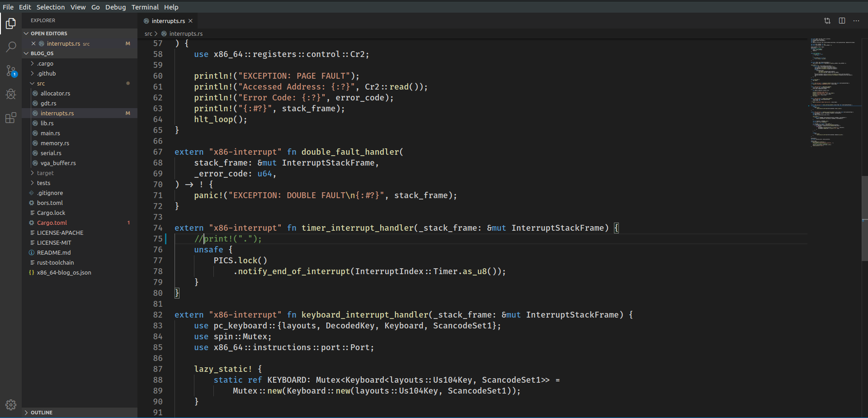Click the git icon beside .gitignore
Screen dimensions: 868x418
point(32,193)
